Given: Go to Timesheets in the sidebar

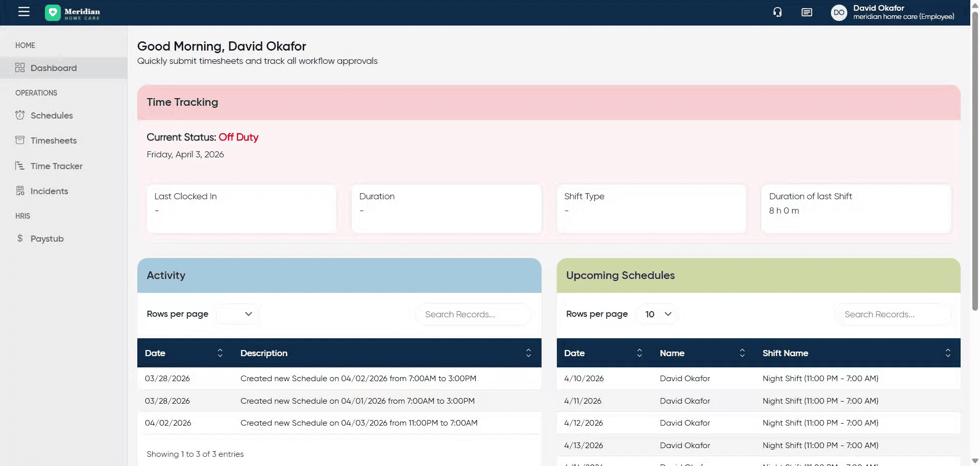Looking at the screenshot, I should click(54, 141).
